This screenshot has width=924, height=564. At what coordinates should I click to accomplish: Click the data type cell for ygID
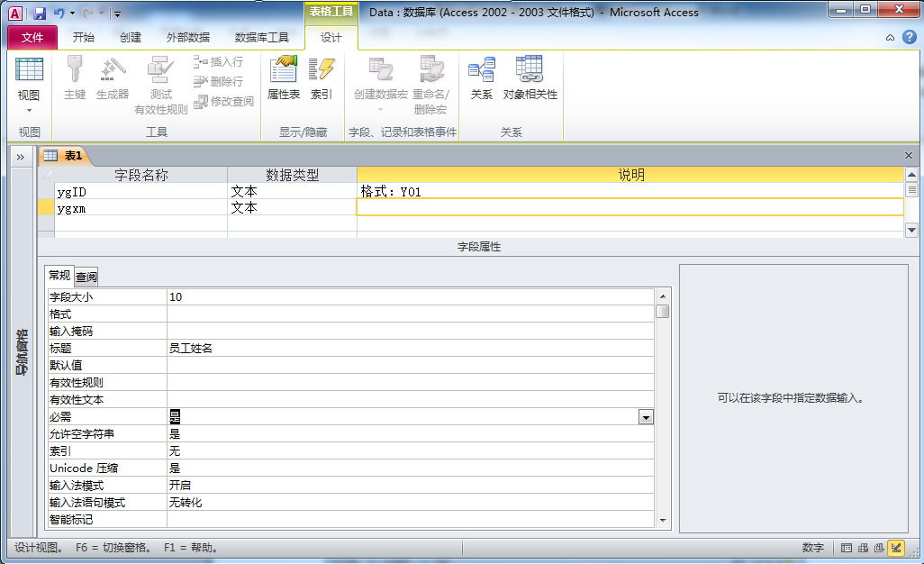tap(293, 192)
